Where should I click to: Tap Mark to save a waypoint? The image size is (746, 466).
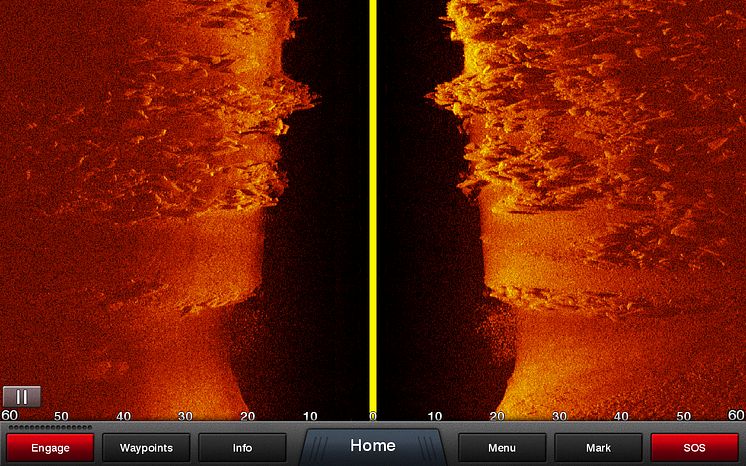click(x=598, y=447)
